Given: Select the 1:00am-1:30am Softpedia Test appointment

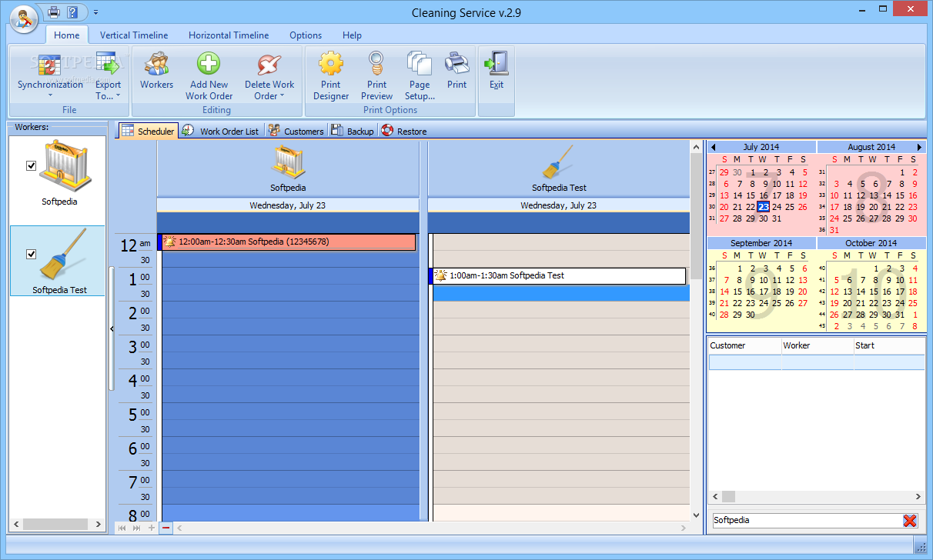Looking at the screenshot, I should click(x=557, y=275).
